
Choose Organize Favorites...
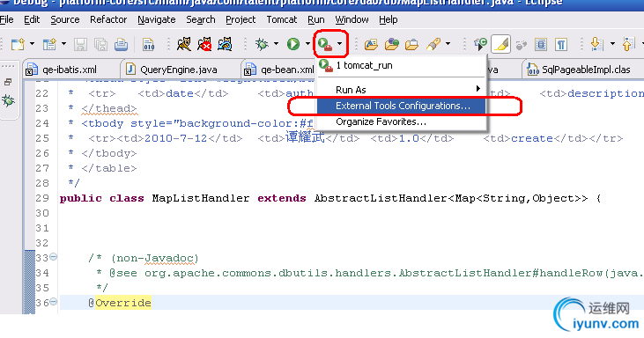click(401, 121)
